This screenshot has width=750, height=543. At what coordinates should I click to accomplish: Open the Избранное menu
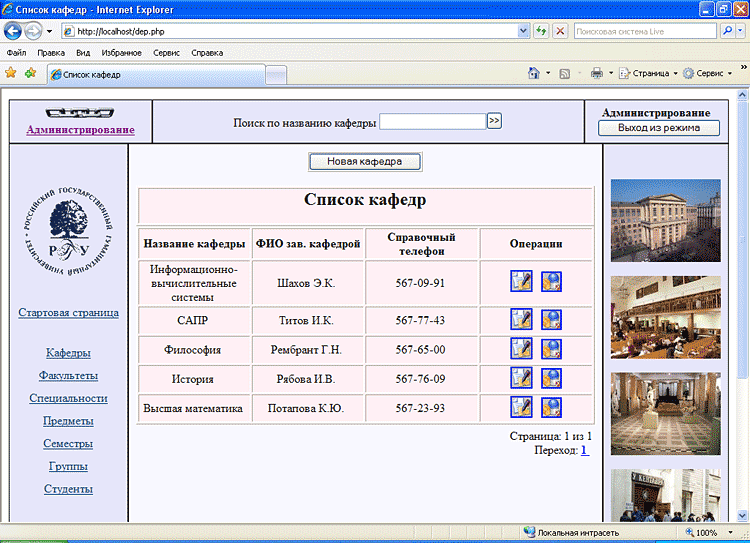[120, 52]
